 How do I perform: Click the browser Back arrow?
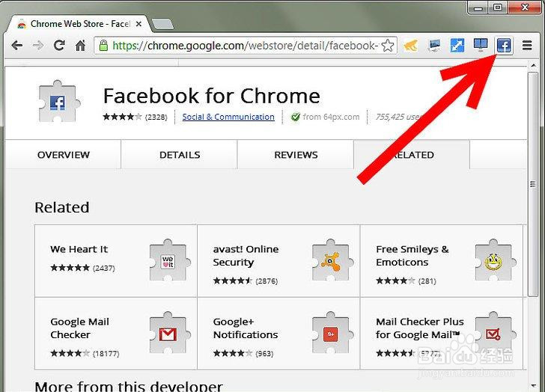tap(16, 45)
